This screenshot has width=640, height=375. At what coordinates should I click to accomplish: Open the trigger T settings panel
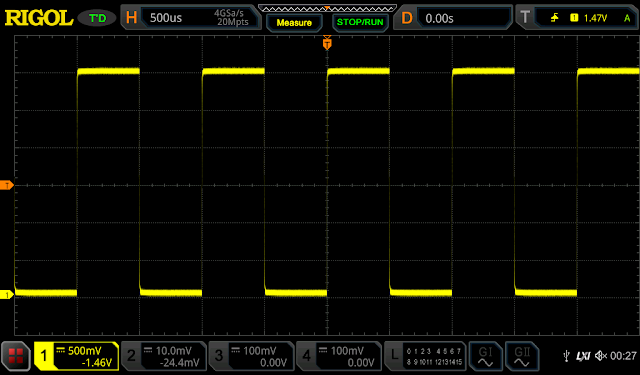[x=576, y=18]
